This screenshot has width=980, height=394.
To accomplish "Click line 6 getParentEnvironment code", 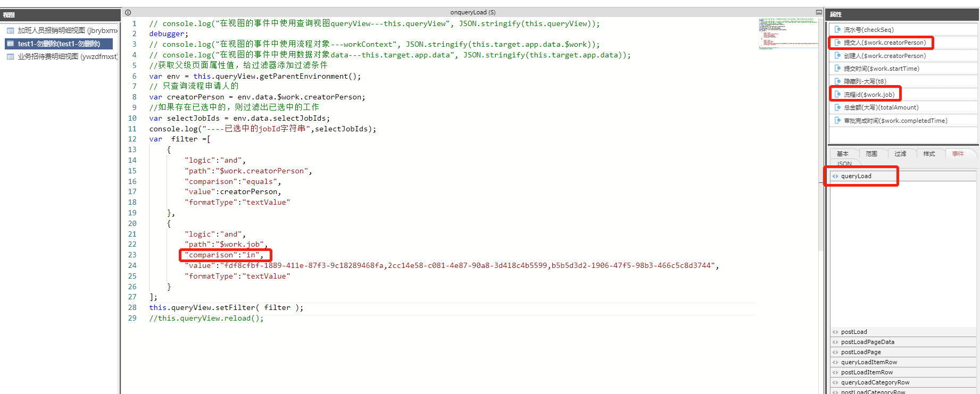I will pos(255,77).
